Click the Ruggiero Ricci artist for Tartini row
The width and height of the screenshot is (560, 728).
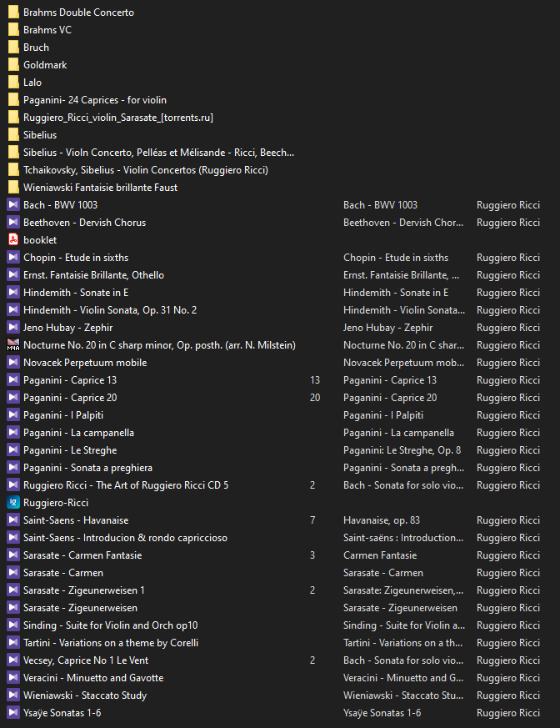tap(507, 643)
